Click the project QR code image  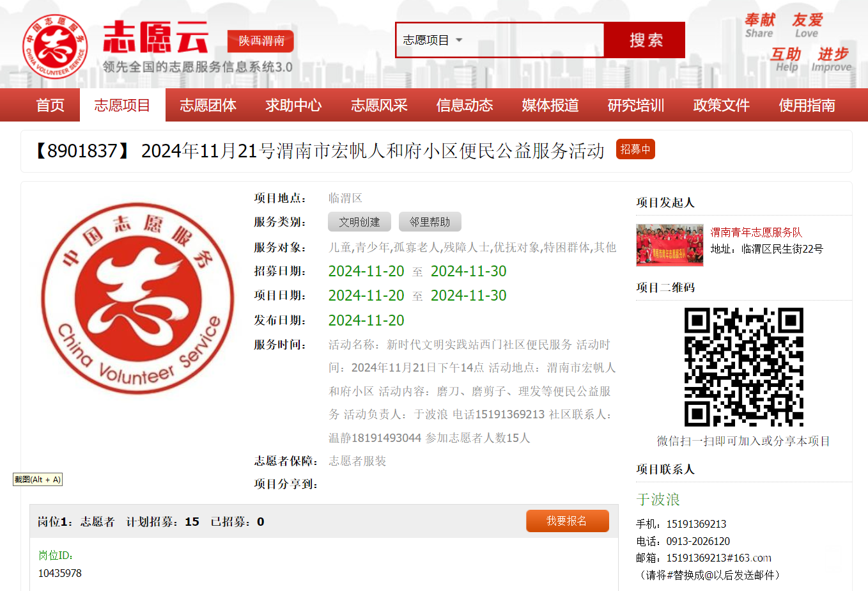click(x=743, y=367)
